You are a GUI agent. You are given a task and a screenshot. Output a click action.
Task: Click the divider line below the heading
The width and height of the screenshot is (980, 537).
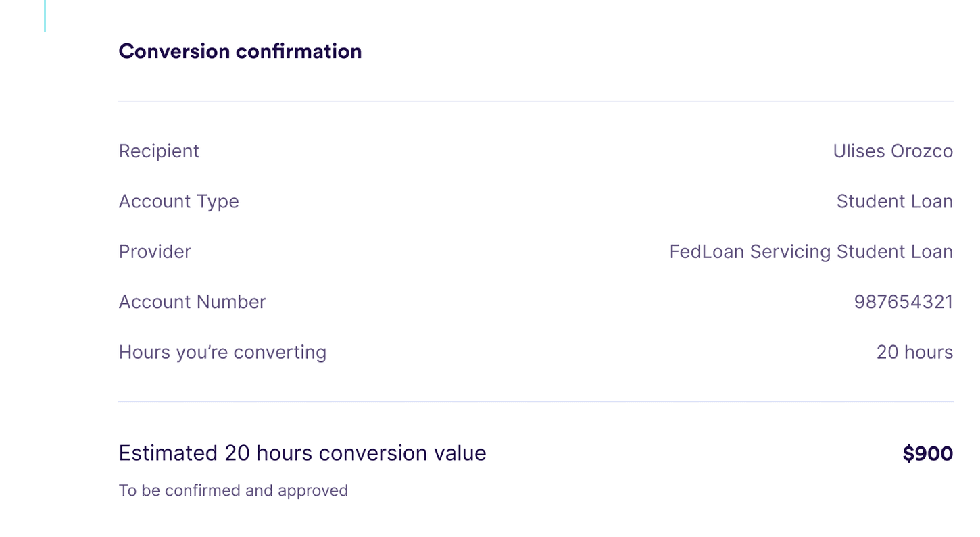tap(535, 101)
